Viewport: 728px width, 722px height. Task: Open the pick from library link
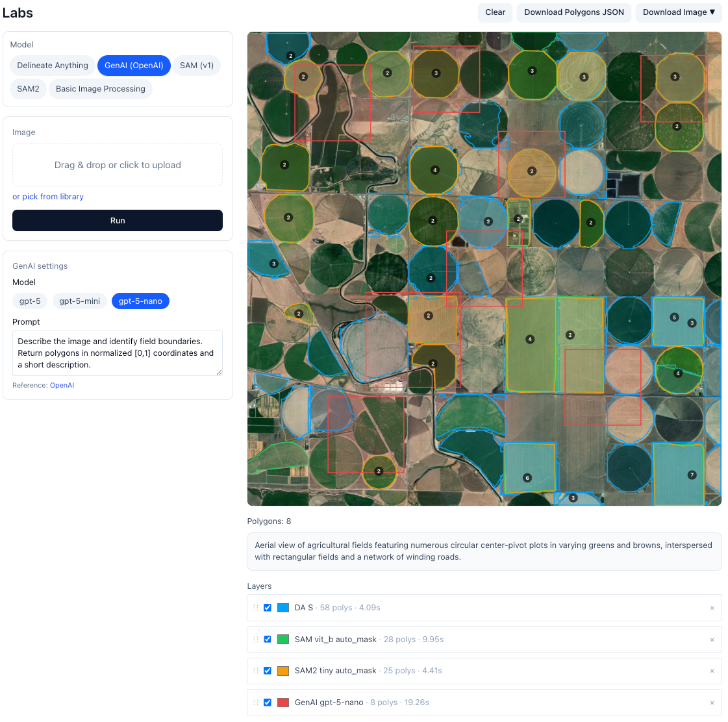coord(48,197)
